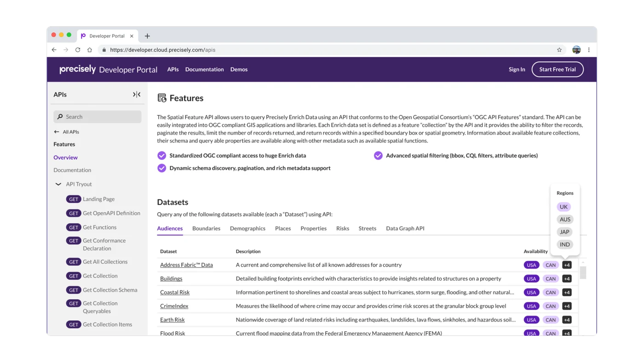This screenshot has width=644, height=362.
Task: Click the Features heading icon
Action: click(x=162, y=98)
